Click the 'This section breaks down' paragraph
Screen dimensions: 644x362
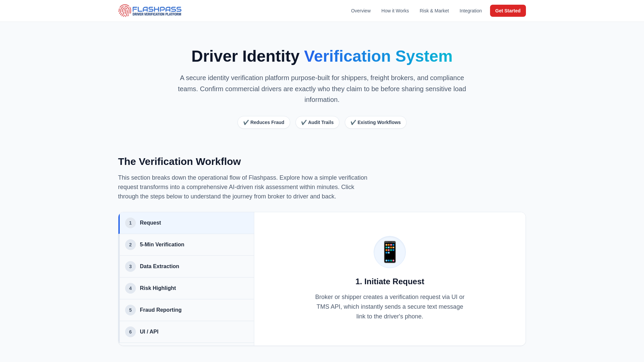point(243,187)
